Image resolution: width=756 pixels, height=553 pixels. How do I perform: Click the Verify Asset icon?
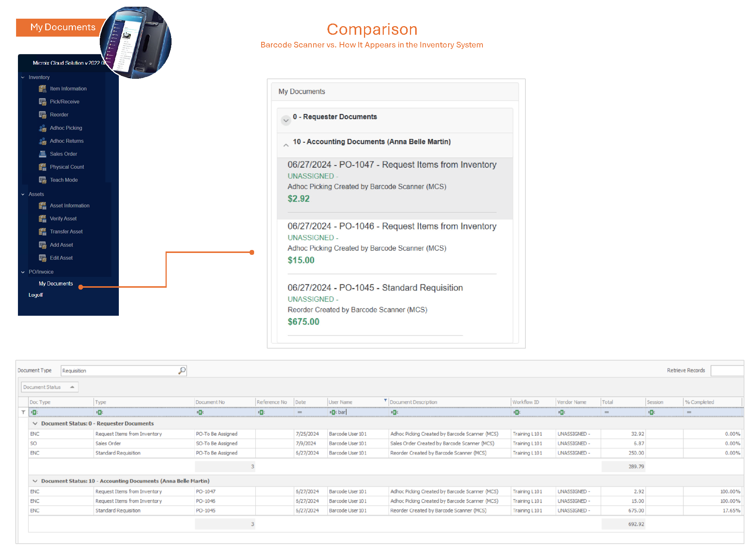(42, 219)
